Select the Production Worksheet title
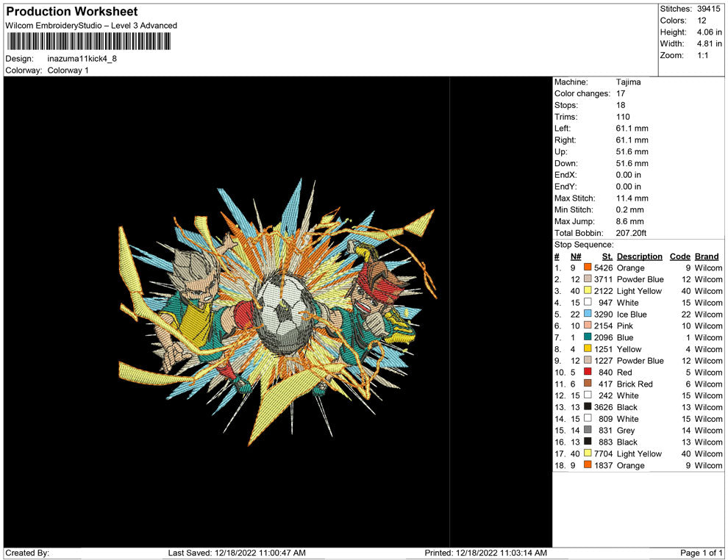 [x=72, y=12]
